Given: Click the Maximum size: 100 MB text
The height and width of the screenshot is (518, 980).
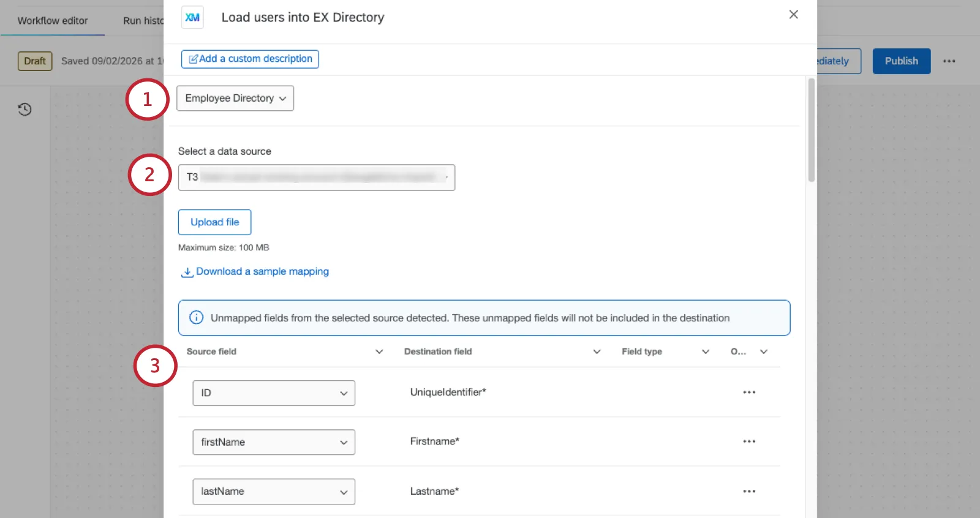Looking at the screenshot, I should point(224,247).
